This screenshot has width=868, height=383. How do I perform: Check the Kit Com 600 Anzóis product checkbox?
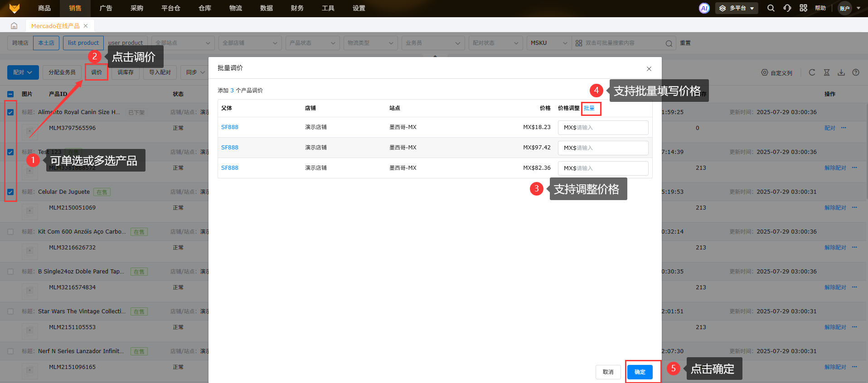[10, 232]
